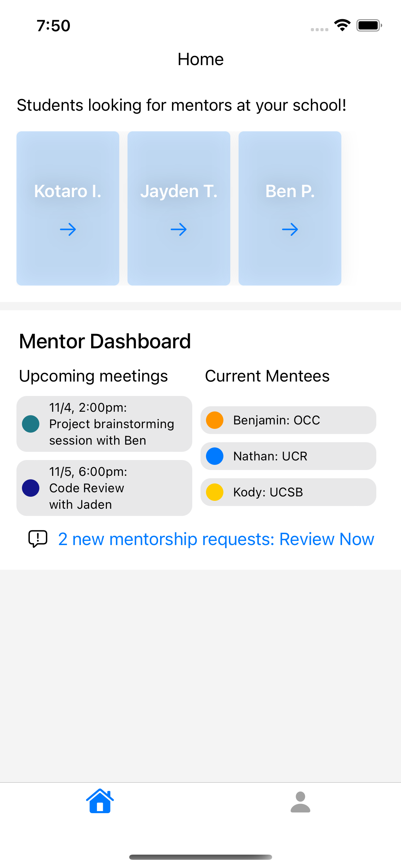The image size is (401, 868).
Task: Switch to the Profile person tab
Action: coord(300,802)
